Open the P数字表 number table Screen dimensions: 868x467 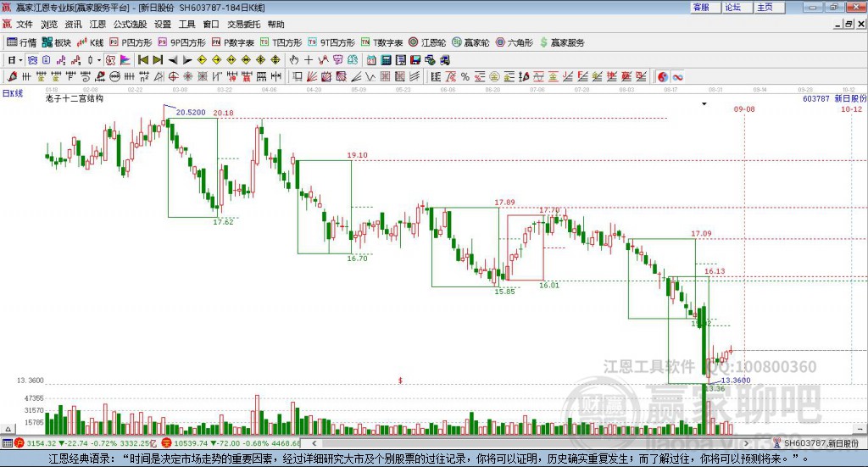point(232,42)
